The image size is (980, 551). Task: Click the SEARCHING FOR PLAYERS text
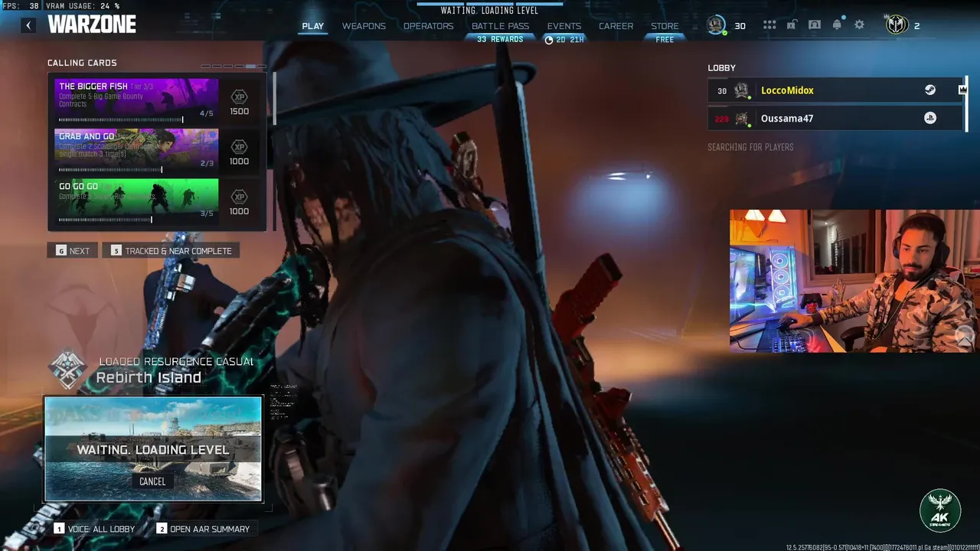[750, 147]
